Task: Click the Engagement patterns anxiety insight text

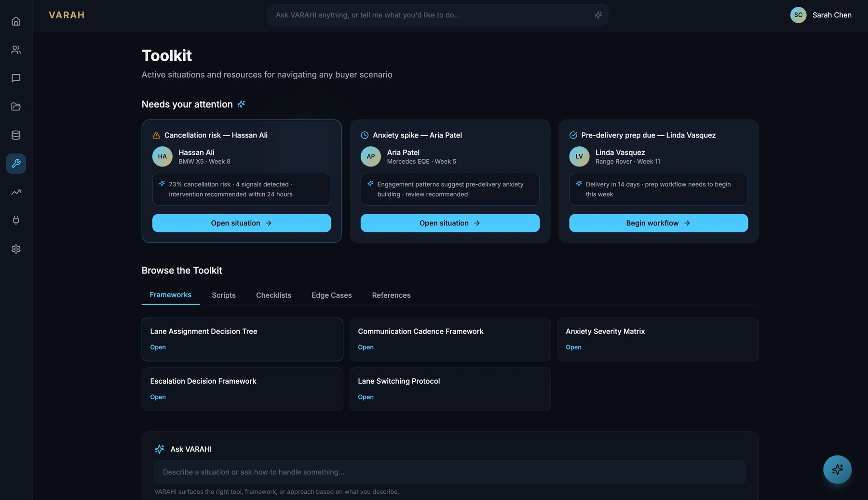Action: (450, 189)
